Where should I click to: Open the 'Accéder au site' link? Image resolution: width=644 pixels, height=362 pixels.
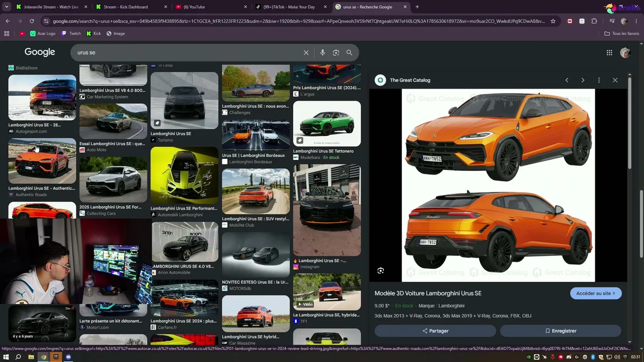coord(596,293)
